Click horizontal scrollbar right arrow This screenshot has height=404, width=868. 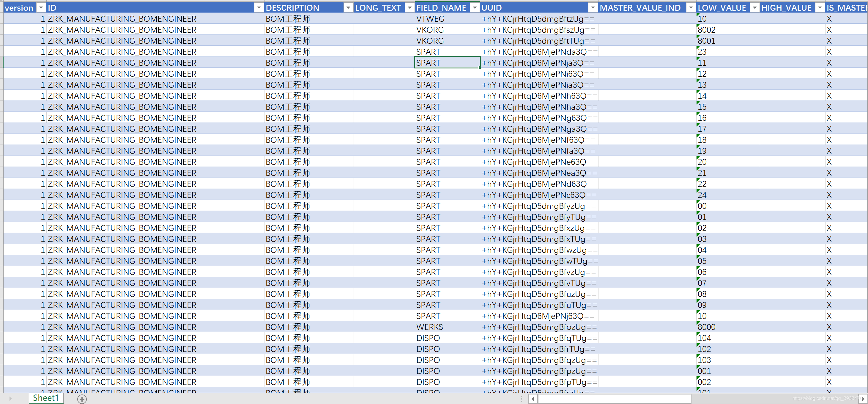pyautogui.click(x=862, y=399)
